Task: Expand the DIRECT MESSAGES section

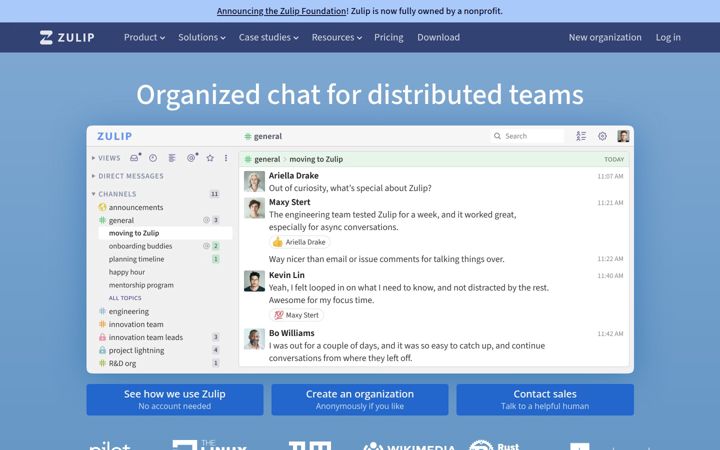Action: click(x=127, y=176)
